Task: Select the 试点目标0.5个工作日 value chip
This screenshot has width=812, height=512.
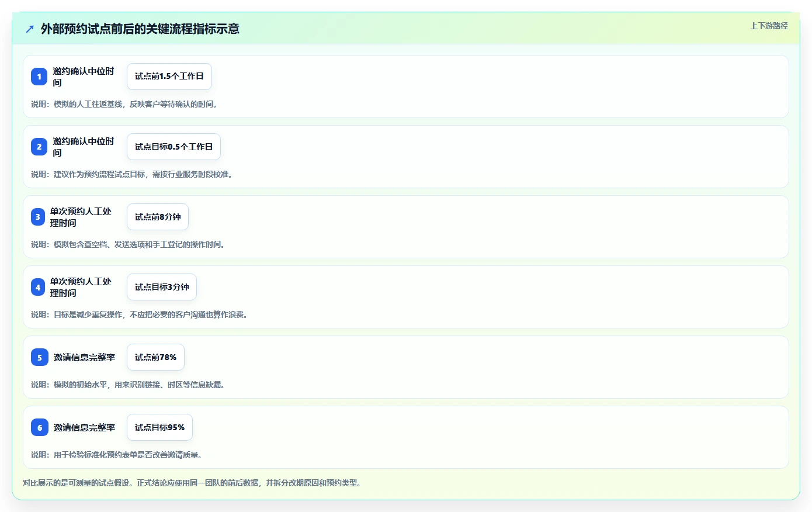Action: 173,147
